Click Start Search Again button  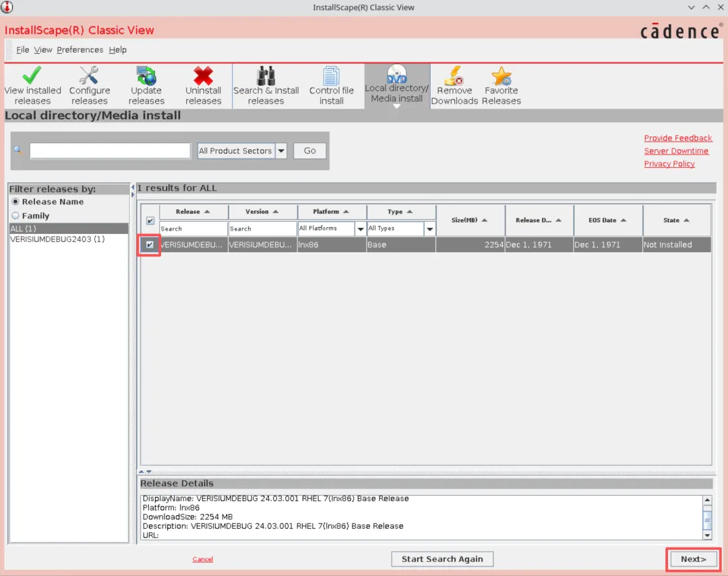(442, 559)
